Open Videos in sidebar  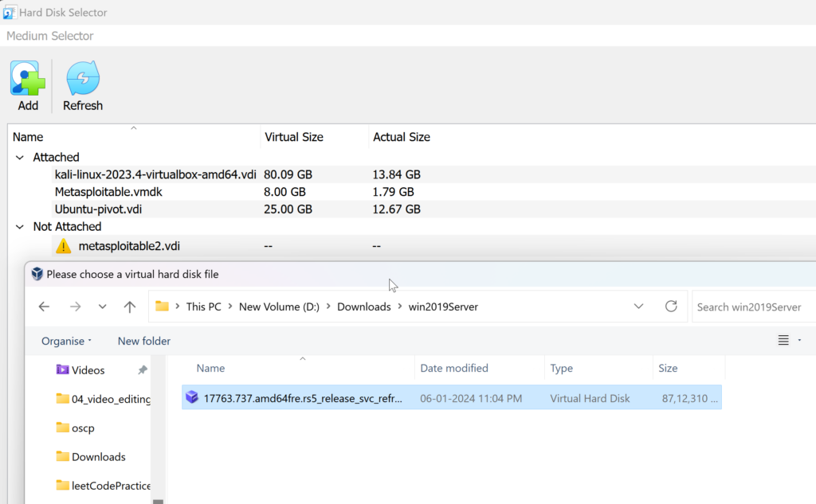[88, 370]
